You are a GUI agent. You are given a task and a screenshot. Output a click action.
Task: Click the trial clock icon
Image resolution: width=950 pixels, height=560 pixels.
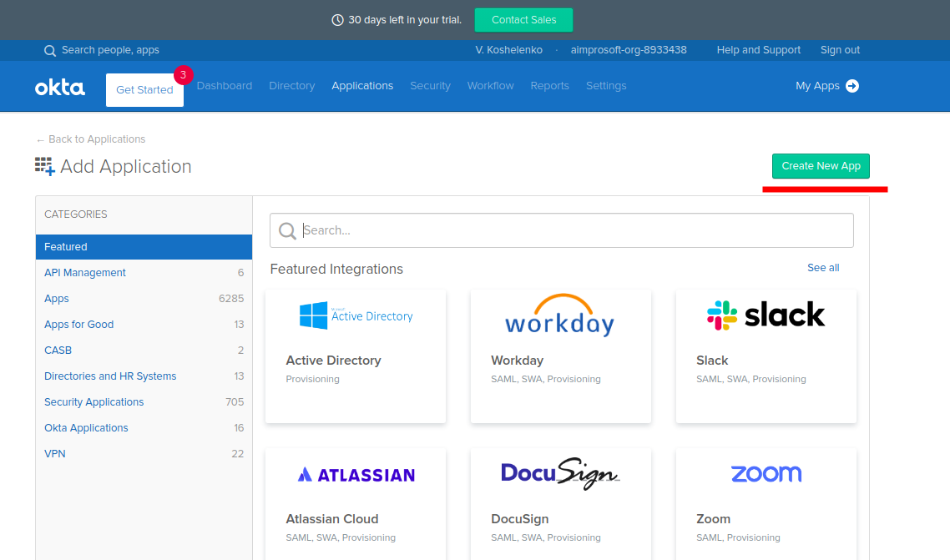pos(337,20)
